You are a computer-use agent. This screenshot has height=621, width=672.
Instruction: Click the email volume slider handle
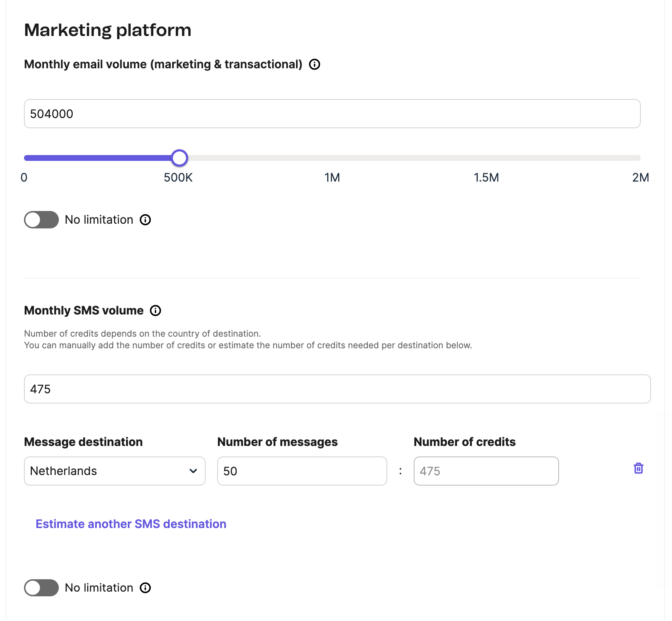pyautogui.click(x=179, y=158)
